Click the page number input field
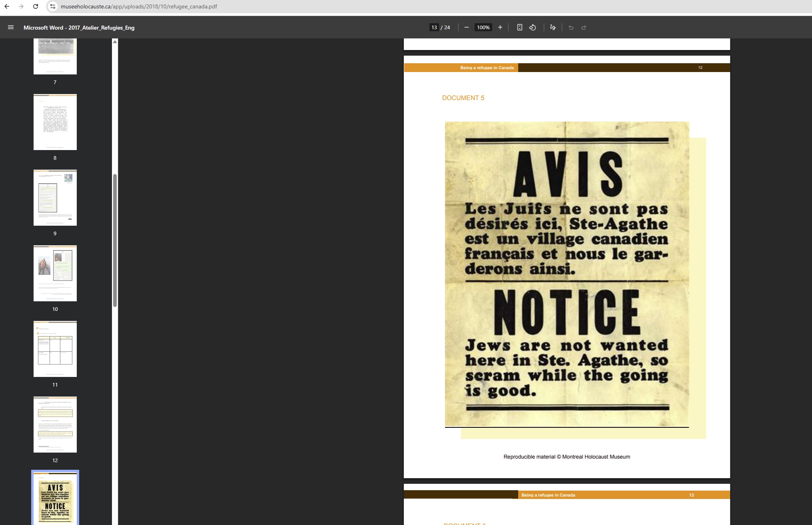The width and height of the screenshot is (812, 525). tap(434, 28)
